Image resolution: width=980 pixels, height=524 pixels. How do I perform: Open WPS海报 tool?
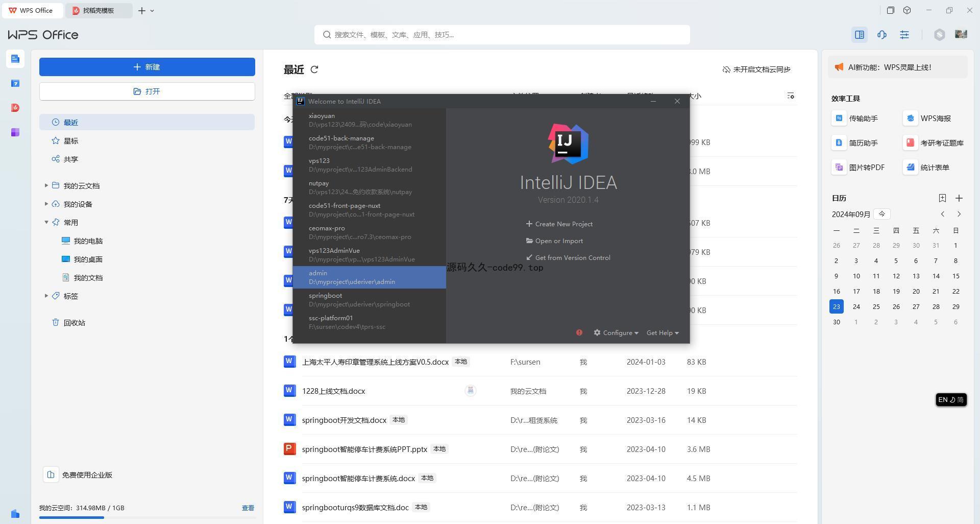[927, 118]
